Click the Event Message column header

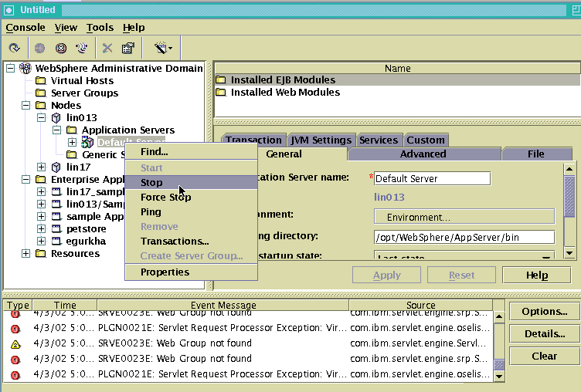[223, 306]
